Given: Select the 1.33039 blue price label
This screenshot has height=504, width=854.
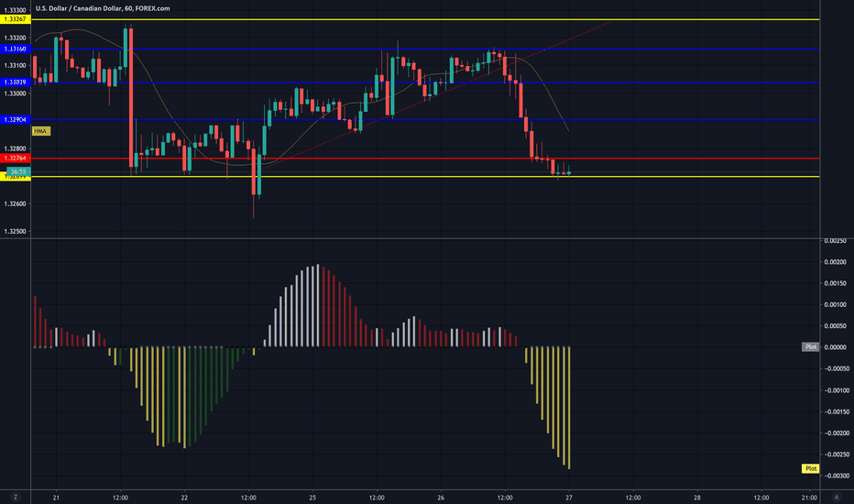Looking at the screenshot, I should click(x=15, y=82).
